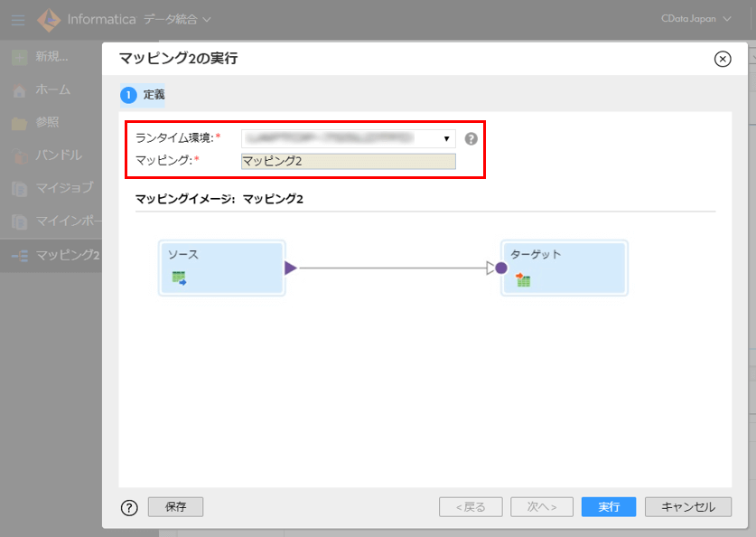The width and height of the screenshot is (756, 537).
Task: Open the ランタイム環境 dropdown
Action: (x=348, y=138)
